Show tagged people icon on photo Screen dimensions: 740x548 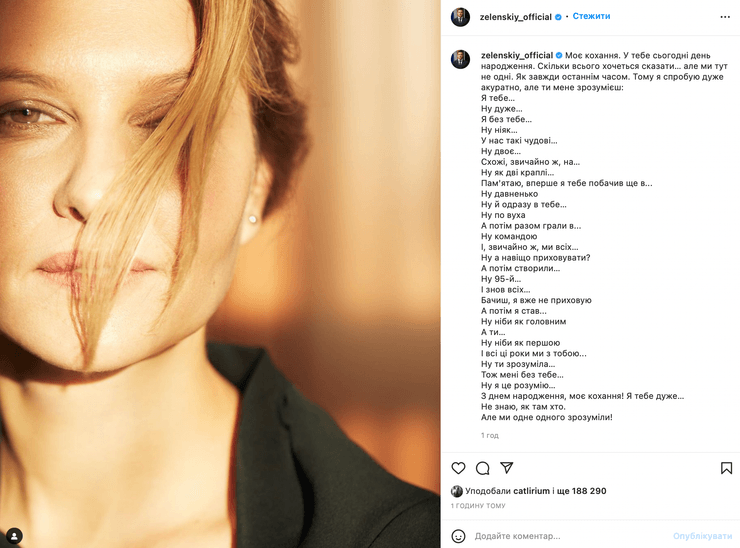14,536
